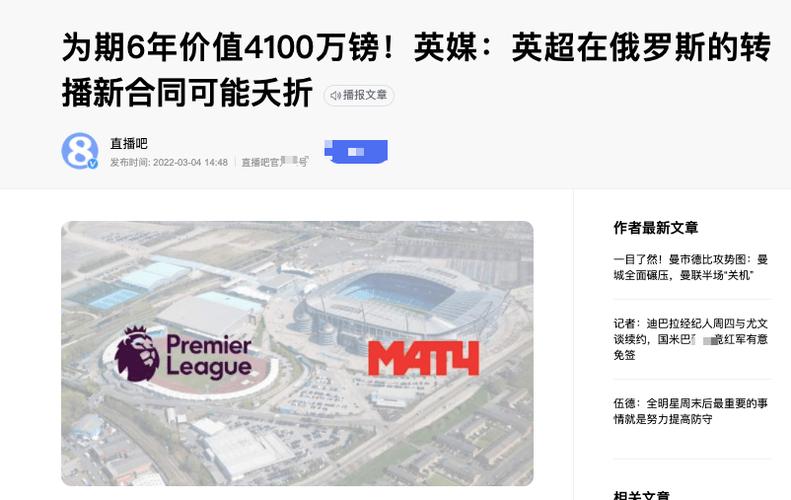Click the 相关文章 section heading
791x500 pixels.
[x=642, y=495]
